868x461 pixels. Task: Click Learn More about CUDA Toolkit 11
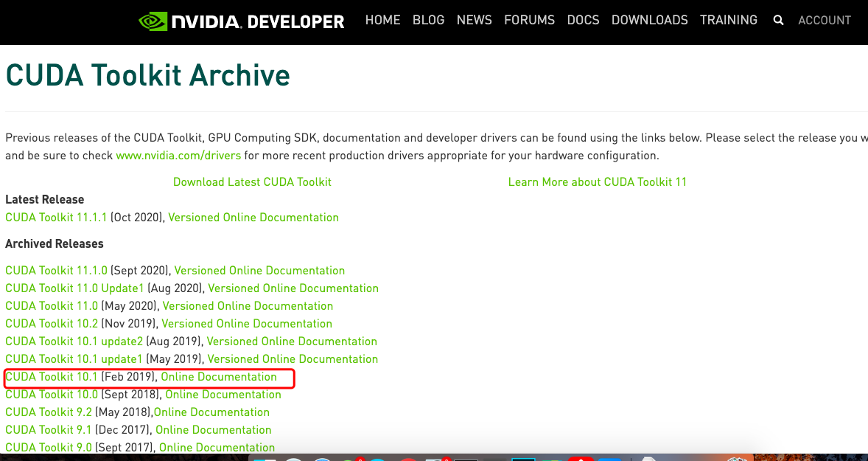(x=598, y=181)
